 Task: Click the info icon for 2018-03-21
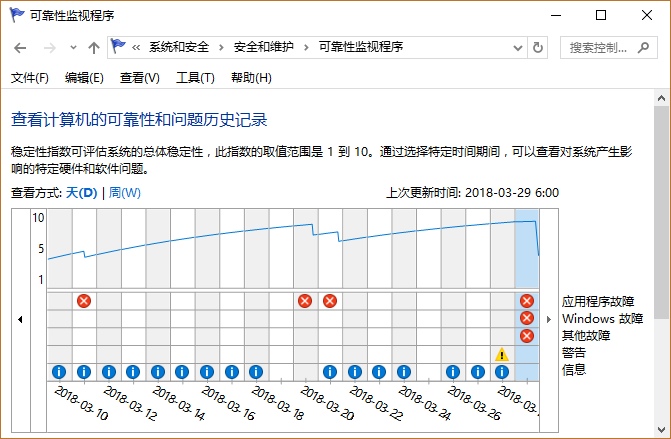330,372
